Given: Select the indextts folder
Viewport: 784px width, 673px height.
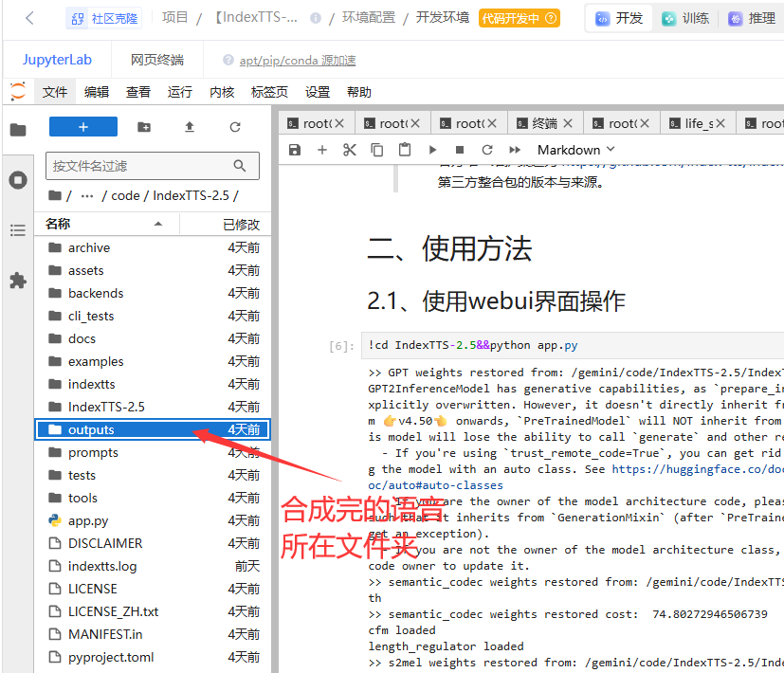Looking at the screenshot, I should tap(152, 384).
